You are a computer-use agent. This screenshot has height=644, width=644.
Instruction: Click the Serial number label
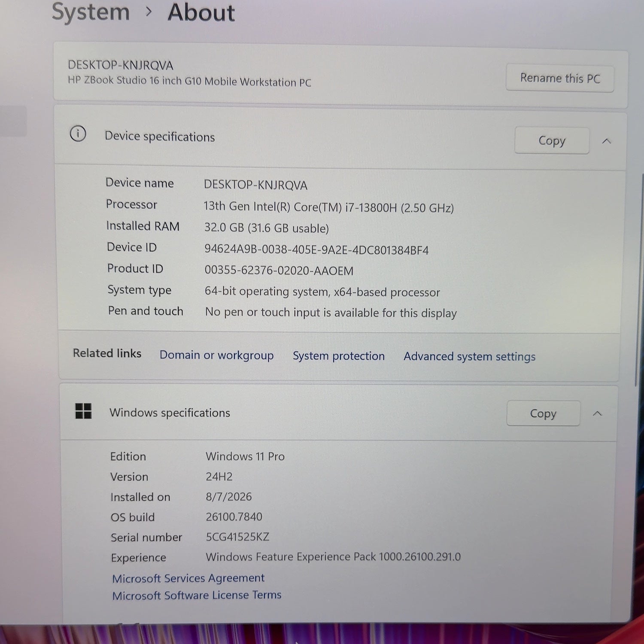(x=146, y=538)
